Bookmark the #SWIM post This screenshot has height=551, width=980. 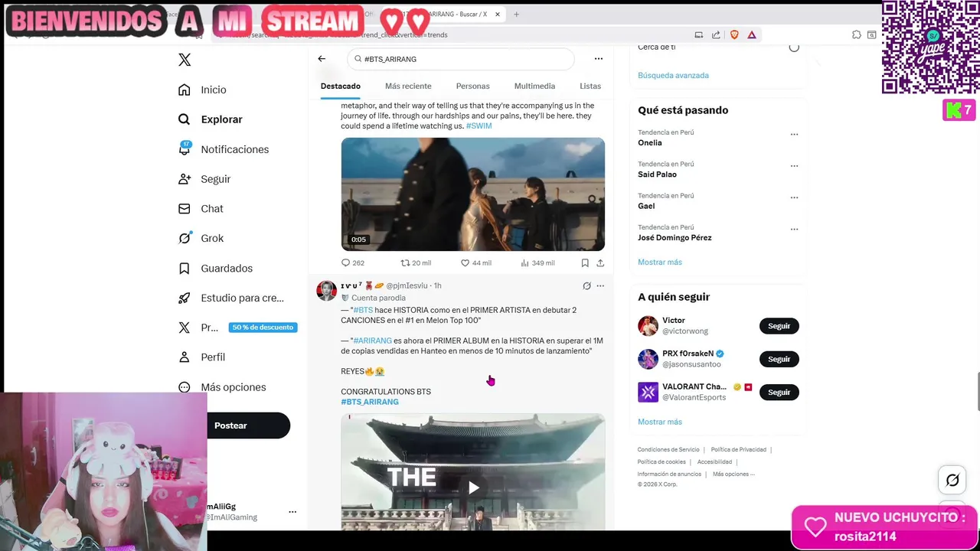(585, 262)
